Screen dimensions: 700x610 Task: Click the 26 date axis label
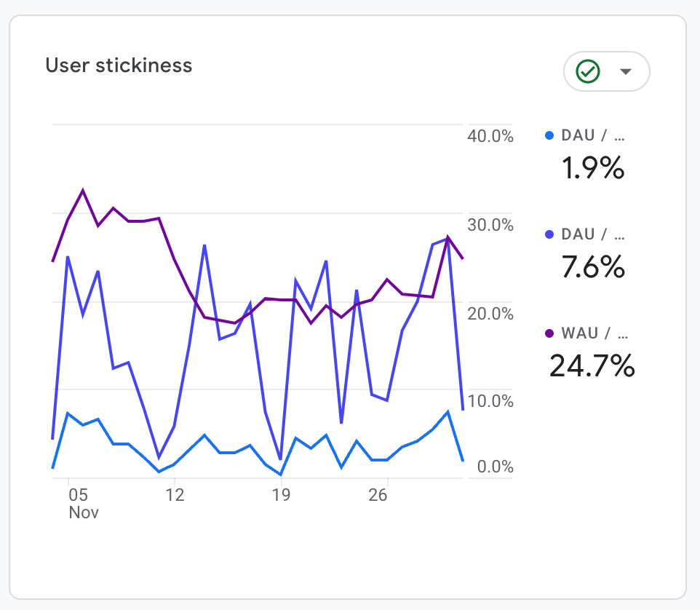click(x=378, y=496)
